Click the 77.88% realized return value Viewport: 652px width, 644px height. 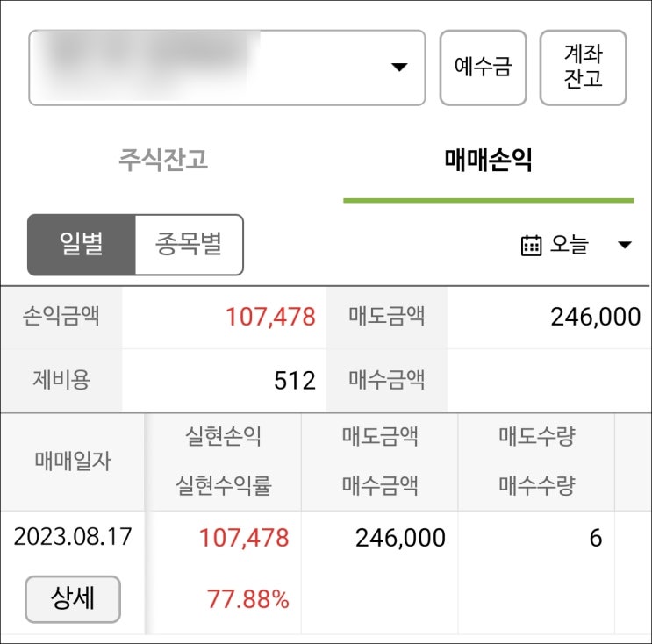[x=247, y=600]
